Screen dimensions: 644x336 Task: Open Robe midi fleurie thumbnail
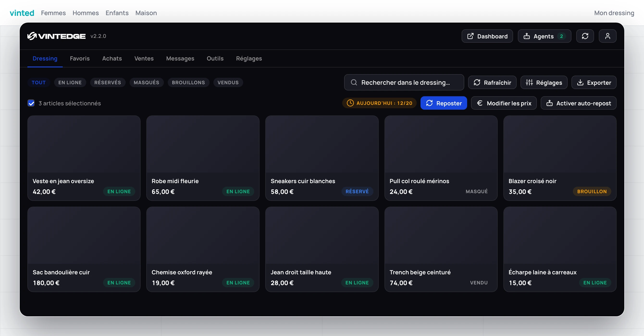pyautogui.click(x=203, y=144)
